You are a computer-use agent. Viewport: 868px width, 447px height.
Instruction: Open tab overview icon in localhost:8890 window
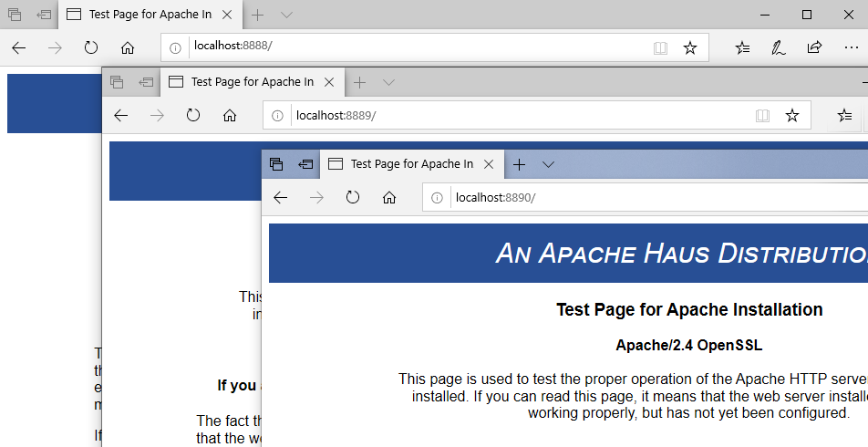tap(276, 164)
